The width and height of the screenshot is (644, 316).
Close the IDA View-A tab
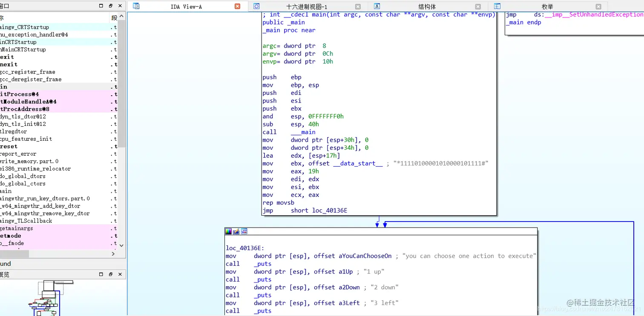238,6
